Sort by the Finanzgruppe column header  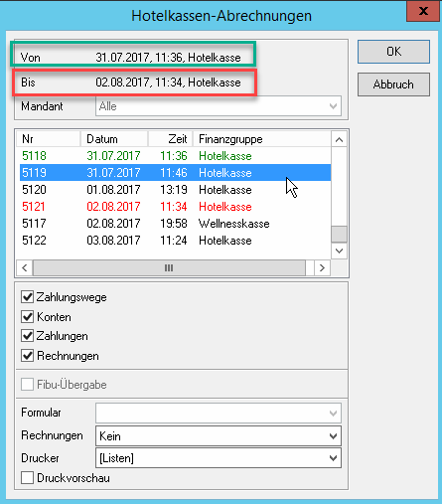(262, 139)
